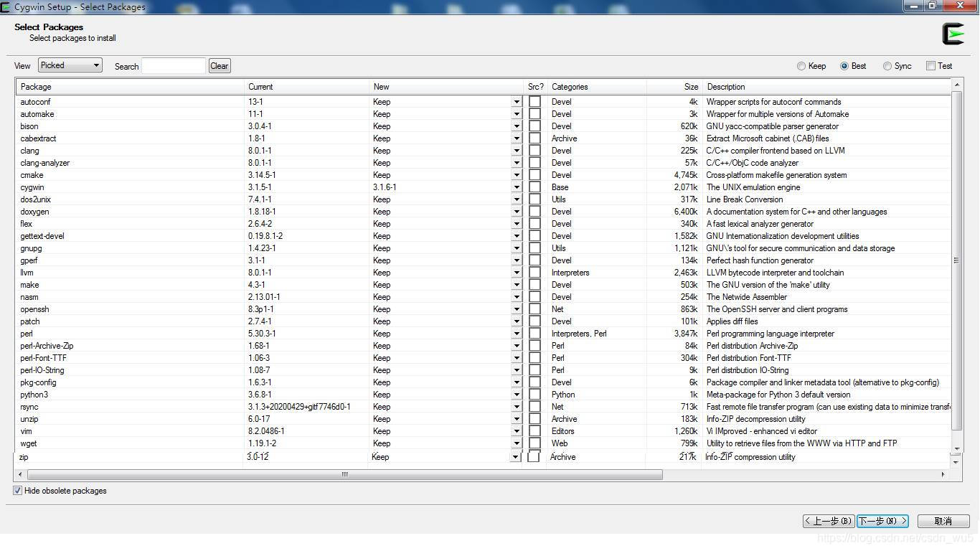Screen dimensions: 980x551
Task: Click the clang-analyzer package name
Action: (44, 163)
